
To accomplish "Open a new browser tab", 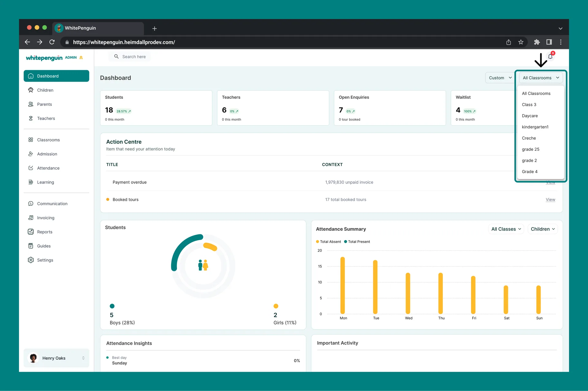I will tap(155, 28).
